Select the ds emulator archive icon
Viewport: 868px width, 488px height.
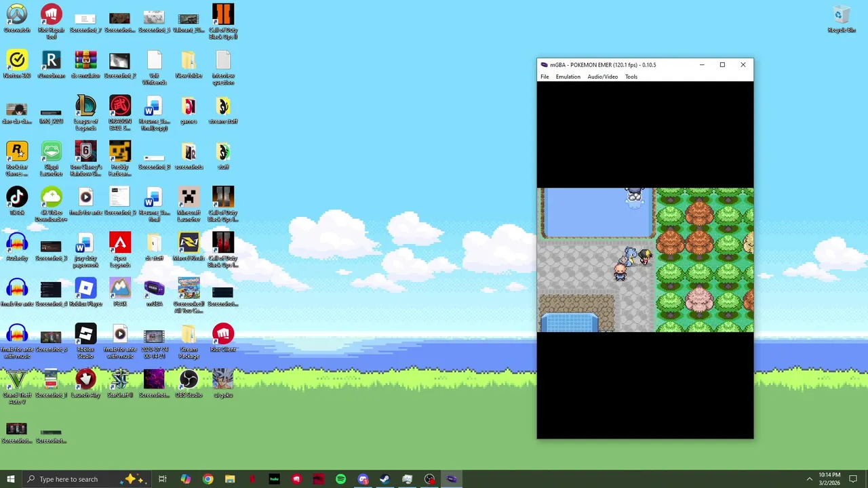(x=85, y=64)
